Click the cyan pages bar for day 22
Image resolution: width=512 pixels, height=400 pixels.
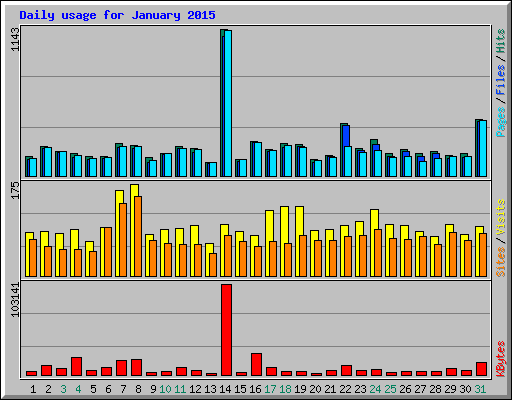(x=348, y=161)
